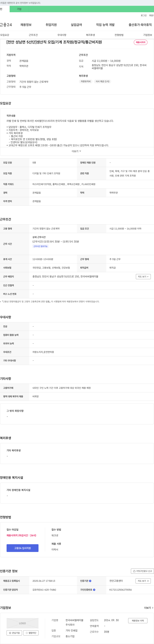Click deadline text 채용시까지 (마감시간 : 24시)

pos(21,535)
